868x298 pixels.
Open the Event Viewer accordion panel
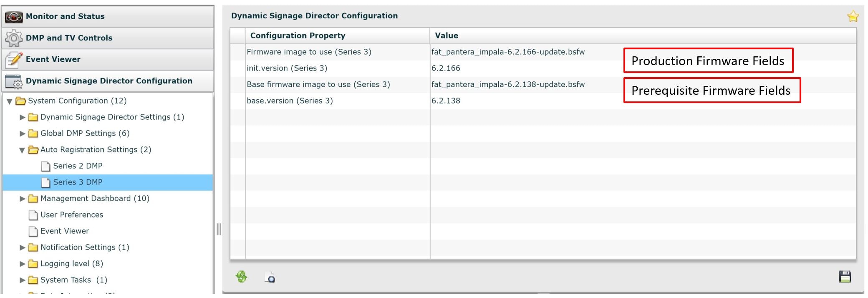click(108, 60)
